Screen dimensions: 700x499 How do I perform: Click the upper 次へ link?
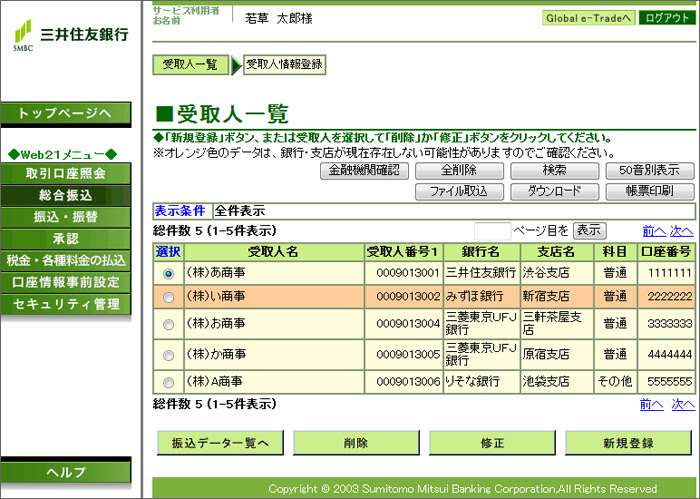click(x=681, y=231)
